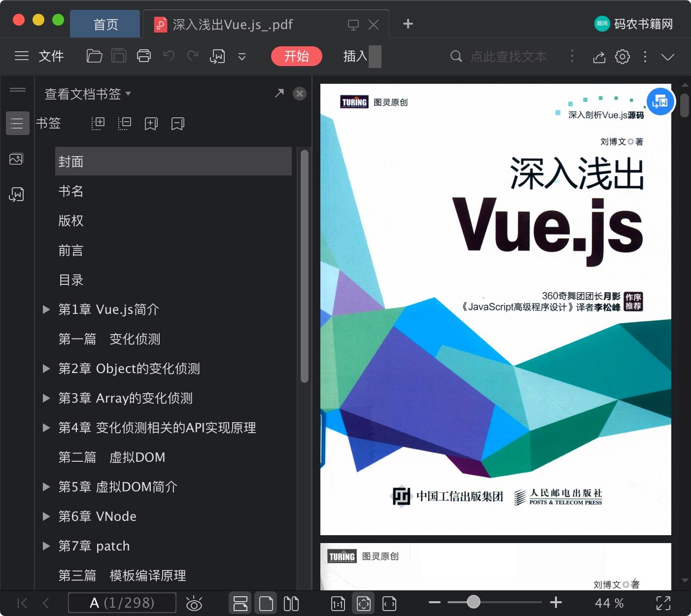Click the share/export icon
The image size is (691, 616).
[x=599, y=57]
